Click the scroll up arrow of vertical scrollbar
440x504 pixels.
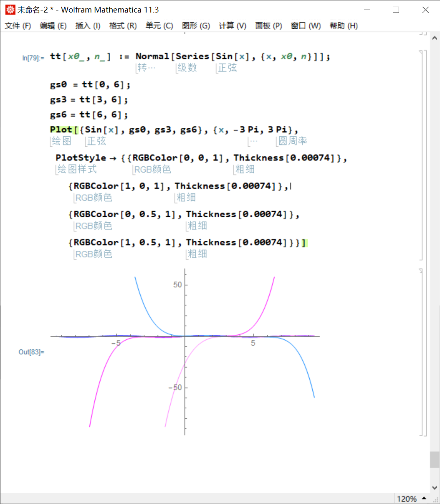pos(435,38)
